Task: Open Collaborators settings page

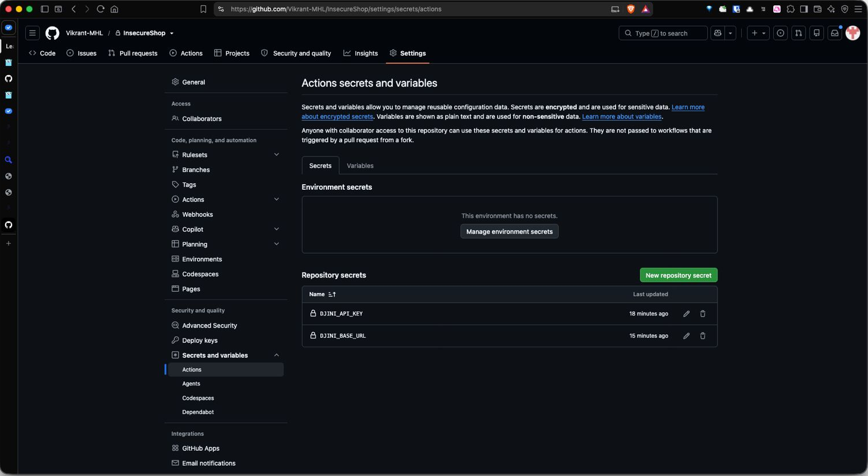Action: (201, 119)
